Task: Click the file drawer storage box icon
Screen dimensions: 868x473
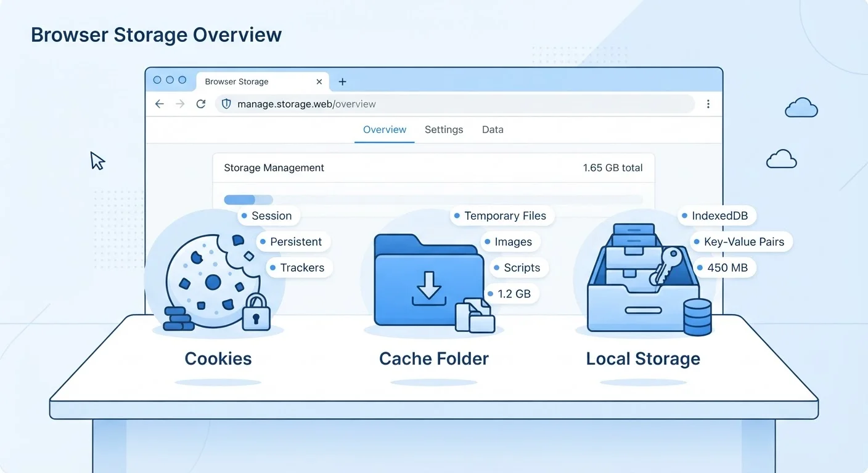Action: click(x=643, y=278)
